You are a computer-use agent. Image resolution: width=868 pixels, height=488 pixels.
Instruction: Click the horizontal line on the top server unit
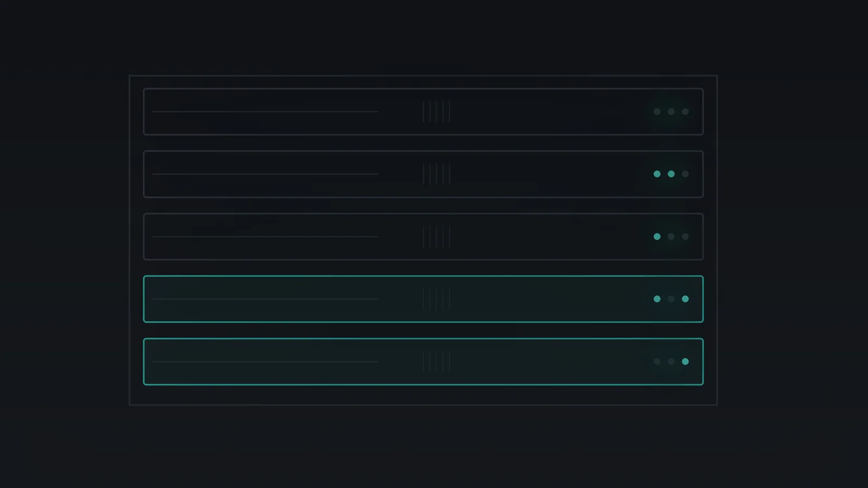point(265,112)
